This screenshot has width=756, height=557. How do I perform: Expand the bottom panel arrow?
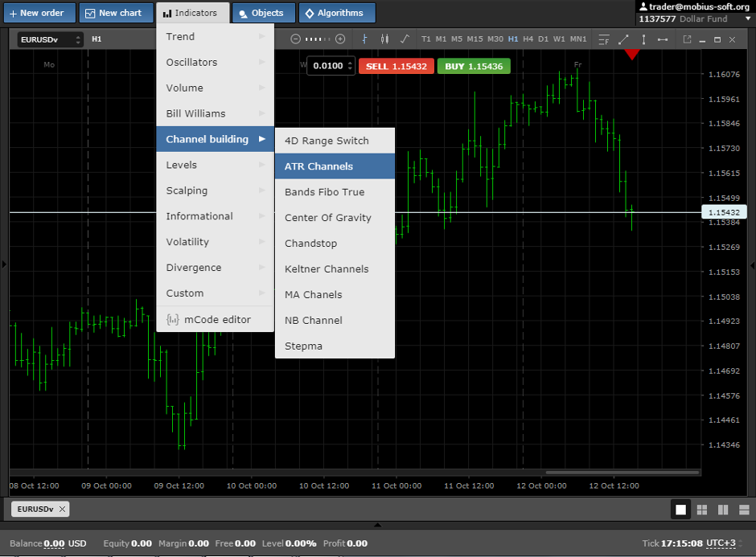click(x=377, y=525)
